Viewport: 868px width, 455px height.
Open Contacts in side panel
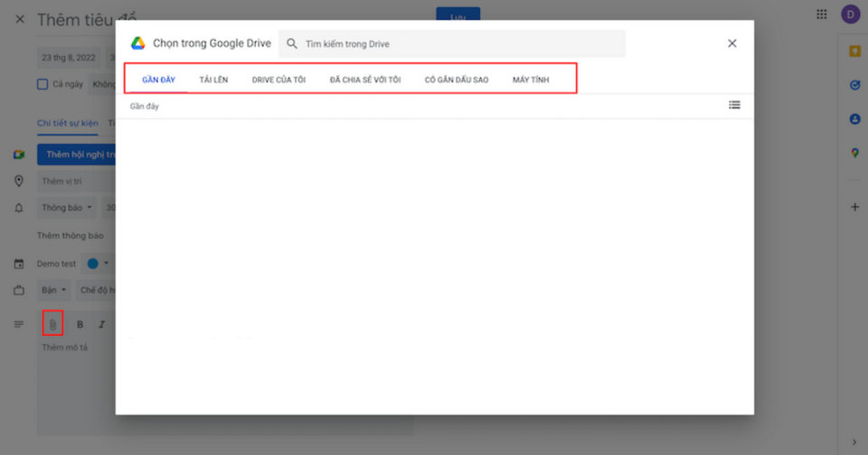click(854, 118)
